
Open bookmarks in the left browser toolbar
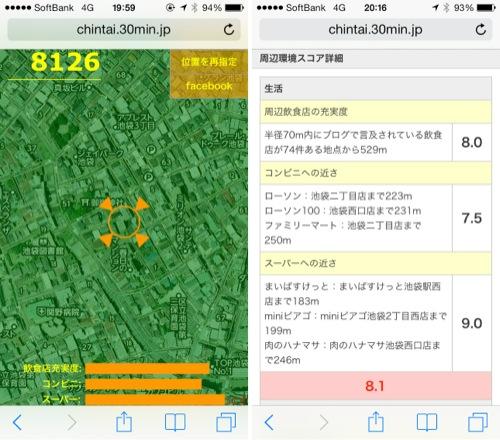click(175, 423)
